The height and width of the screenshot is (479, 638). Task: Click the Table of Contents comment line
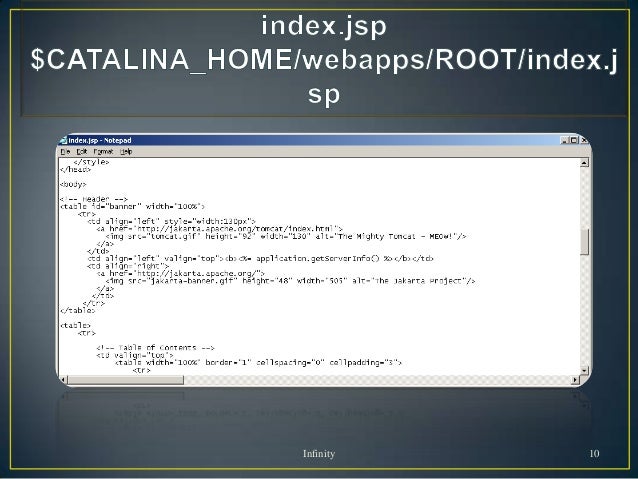point(155,348)
